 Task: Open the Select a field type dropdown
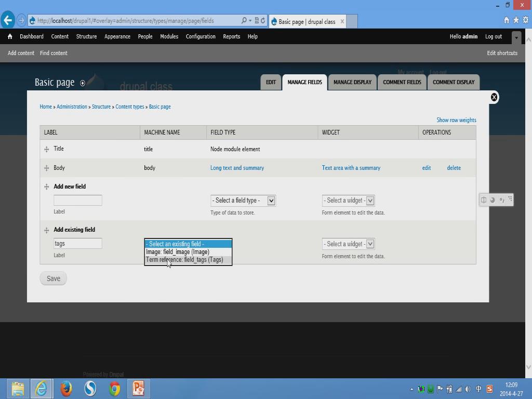(243, 201)
